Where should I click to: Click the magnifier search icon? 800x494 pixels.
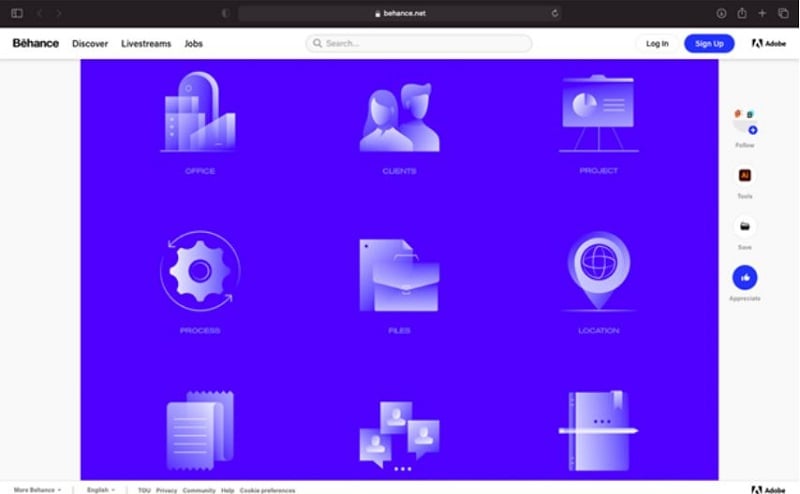(x=317, y=43)
